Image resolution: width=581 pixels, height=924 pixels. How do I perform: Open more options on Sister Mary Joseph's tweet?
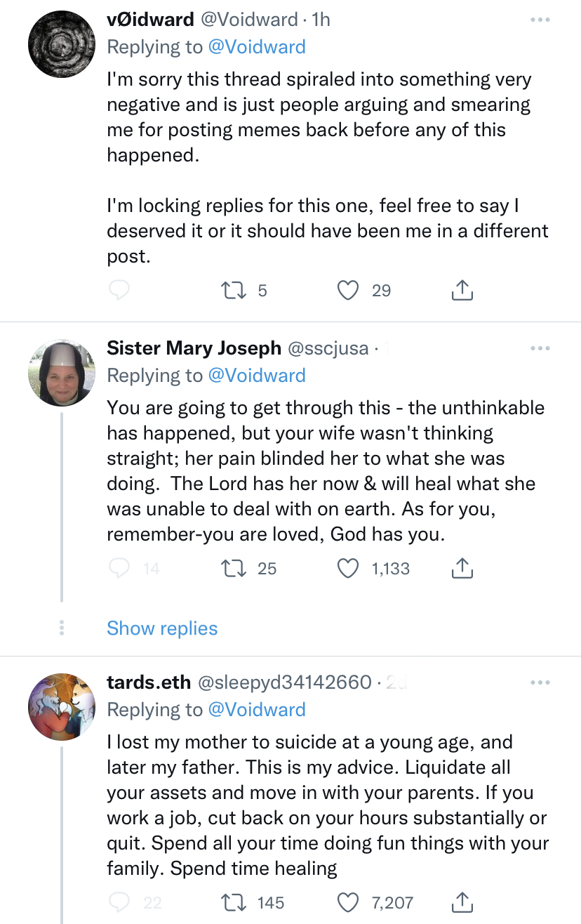pos(540,348)
